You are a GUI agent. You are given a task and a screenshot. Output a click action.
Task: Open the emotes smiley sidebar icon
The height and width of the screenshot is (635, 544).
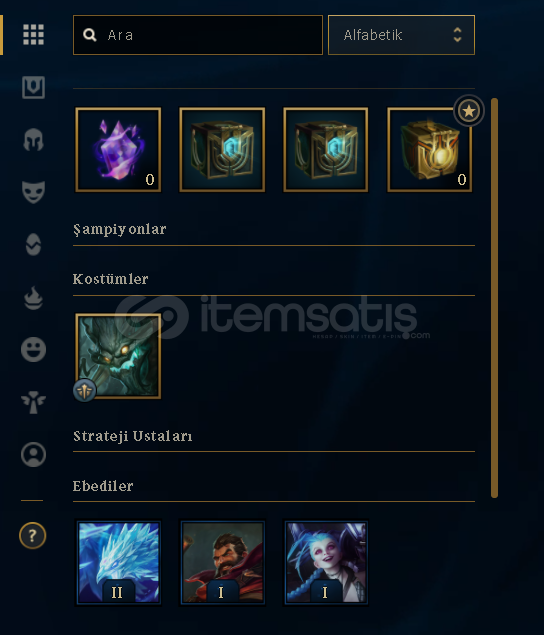click(33, 349)
